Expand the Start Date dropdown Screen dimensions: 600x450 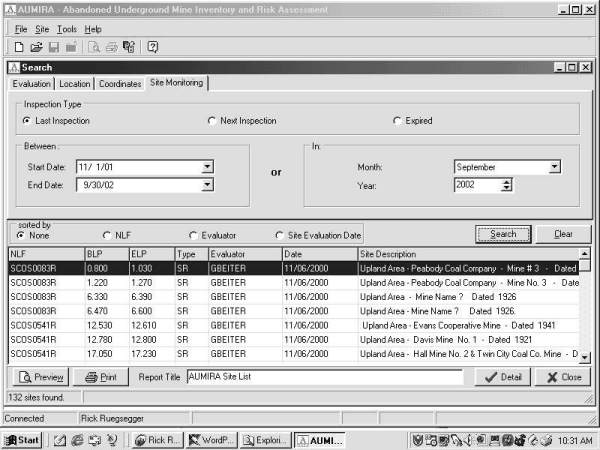(x=207, y=167)
